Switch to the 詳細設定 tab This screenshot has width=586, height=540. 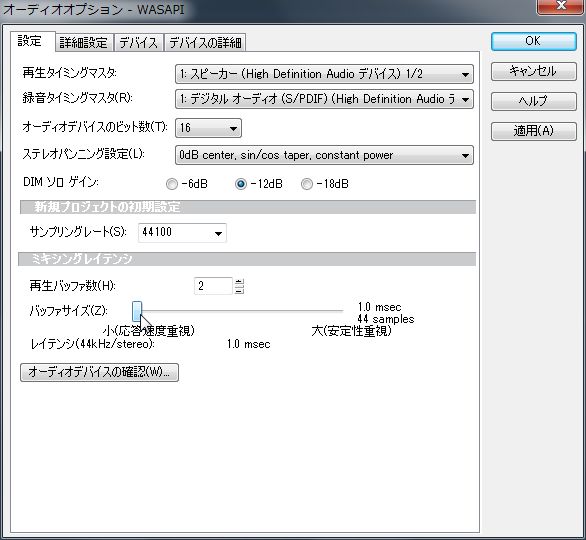84,42
